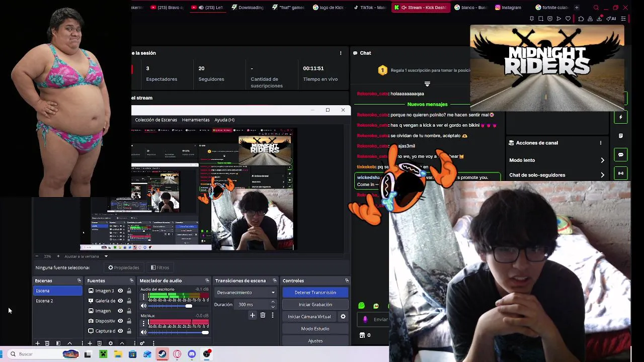Undock the Escenas panel
The height and width of the screenshot is (362, 644).
pos(79,281)
